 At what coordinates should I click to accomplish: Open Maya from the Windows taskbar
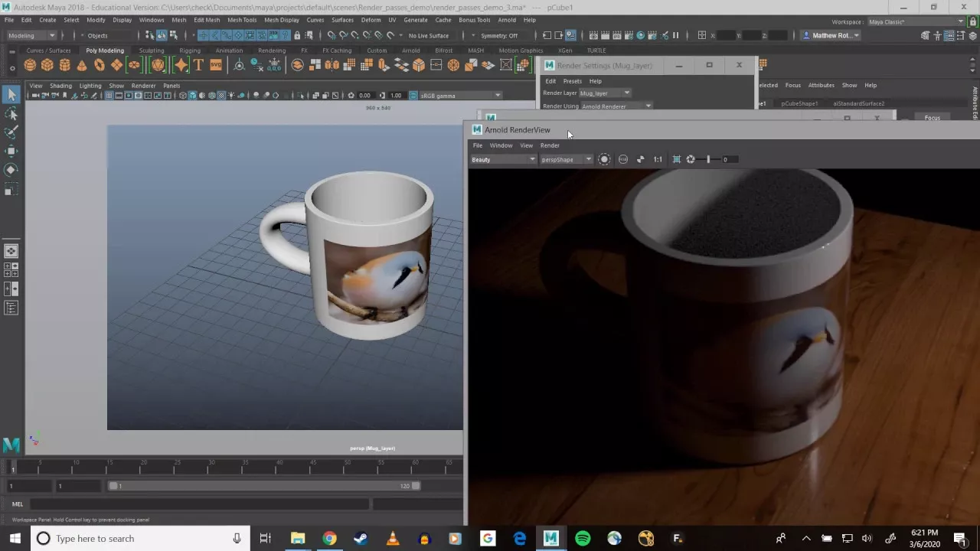coord(550,539)
